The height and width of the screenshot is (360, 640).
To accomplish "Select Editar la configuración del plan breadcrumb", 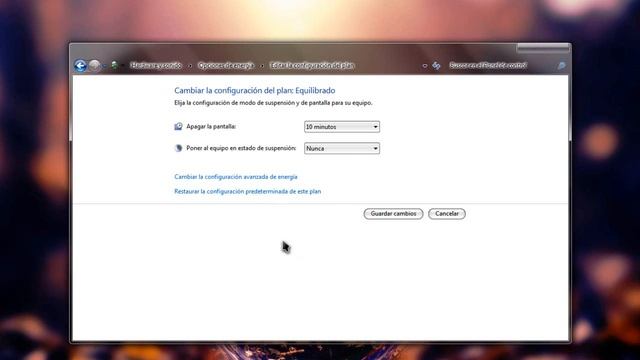I will [312, 65].
